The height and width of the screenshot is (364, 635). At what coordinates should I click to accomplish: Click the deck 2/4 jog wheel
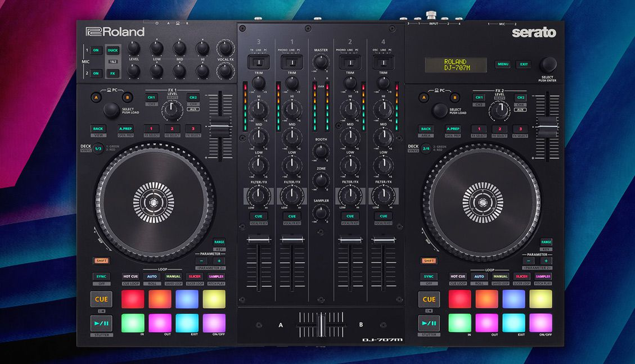[483, 202]
